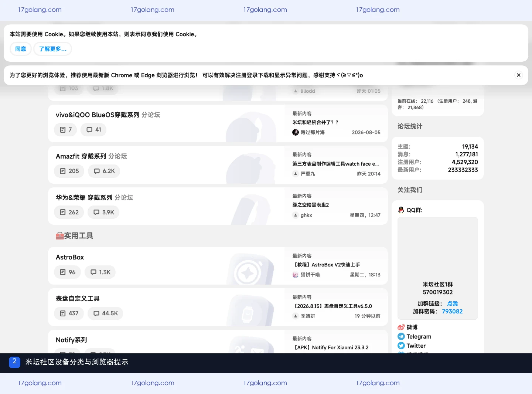
Task: Click the thread count icon 205 in Amazfit row
Action: click(63, 171)
